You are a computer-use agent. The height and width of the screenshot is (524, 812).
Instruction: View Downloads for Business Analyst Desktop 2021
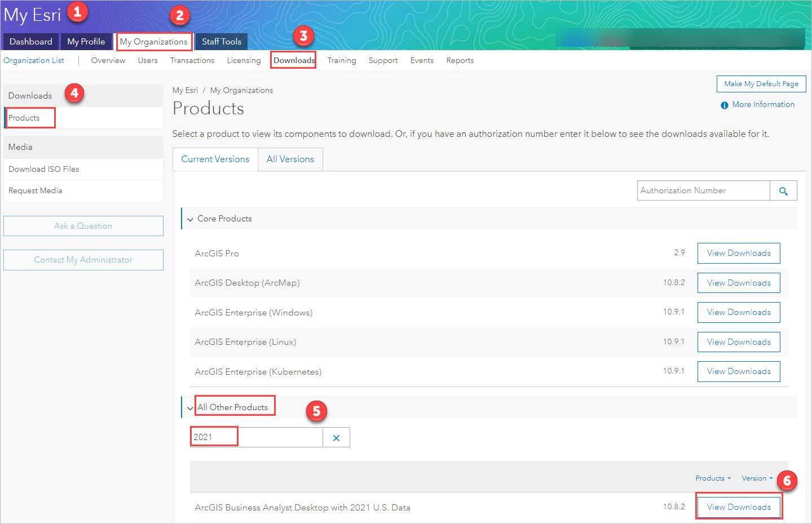click(x=739, y=507)
